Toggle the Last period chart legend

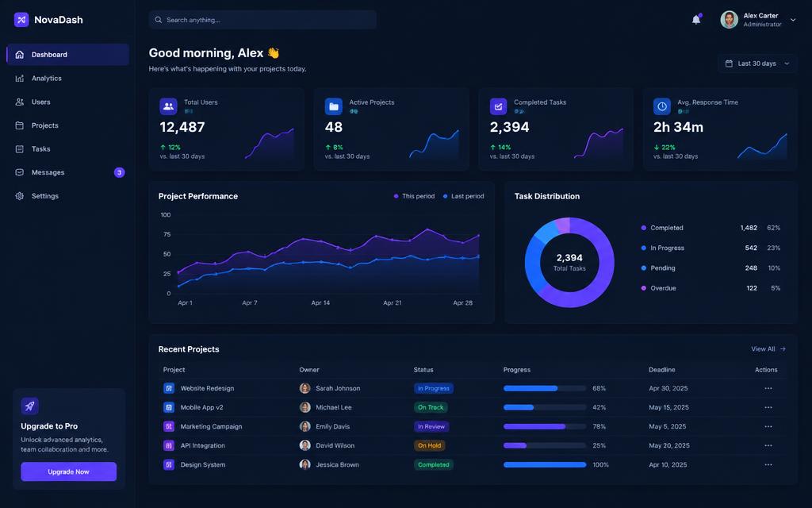tap(463, 197)
